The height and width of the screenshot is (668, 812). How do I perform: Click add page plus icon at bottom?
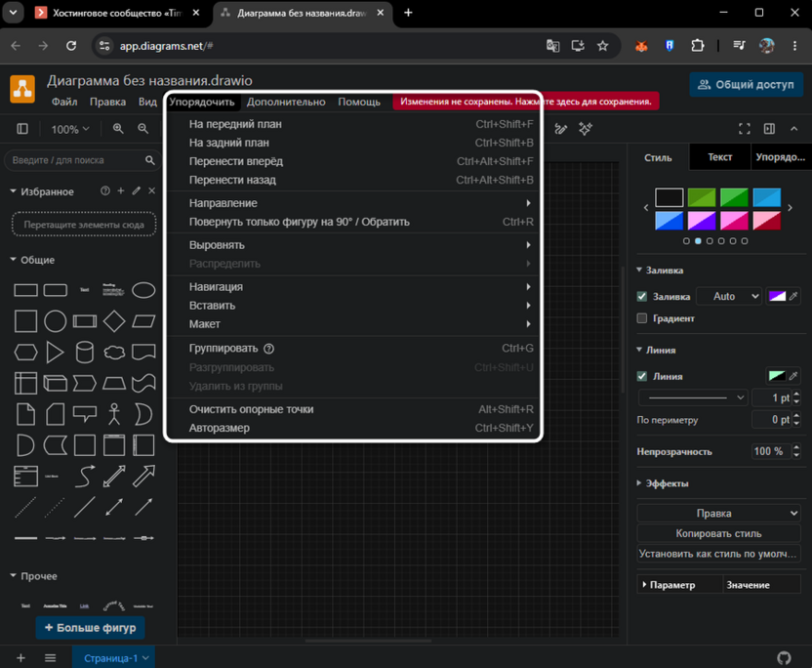(20, 657)
